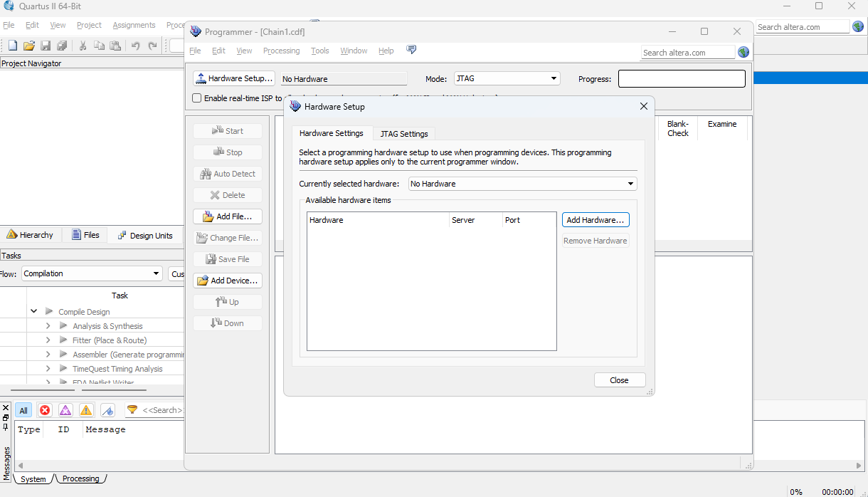Click the Paste clipboard toolbar icon
The width and height of the screenshot is (868, 497).
[115, 46]
